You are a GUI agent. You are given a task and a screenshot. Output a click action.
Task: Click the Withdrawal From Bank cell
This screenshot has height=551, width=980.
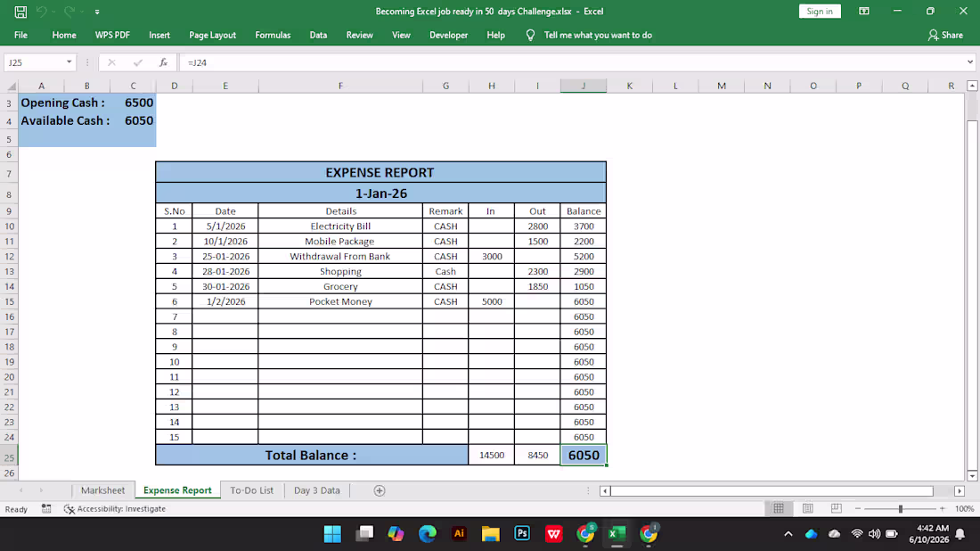point(340,257)
